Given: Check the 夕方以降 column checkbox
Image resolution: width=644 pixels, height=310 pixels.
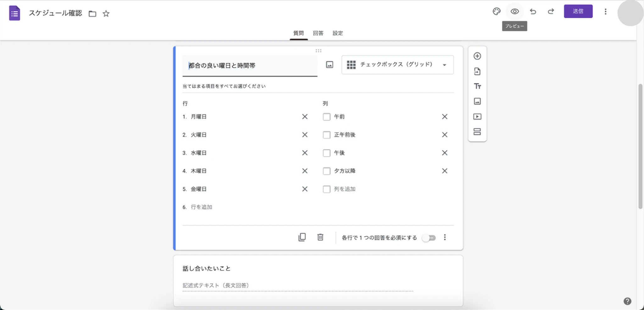Looking at the screenshot, I should pos(326,171).
